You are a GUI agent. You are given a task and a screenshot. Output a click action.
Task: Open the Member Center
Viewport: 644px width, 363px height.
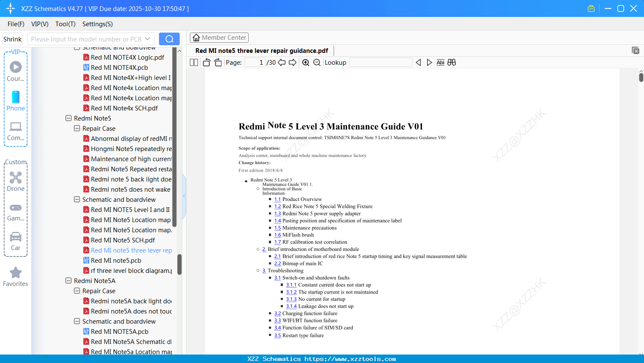(x=219, y=38)
